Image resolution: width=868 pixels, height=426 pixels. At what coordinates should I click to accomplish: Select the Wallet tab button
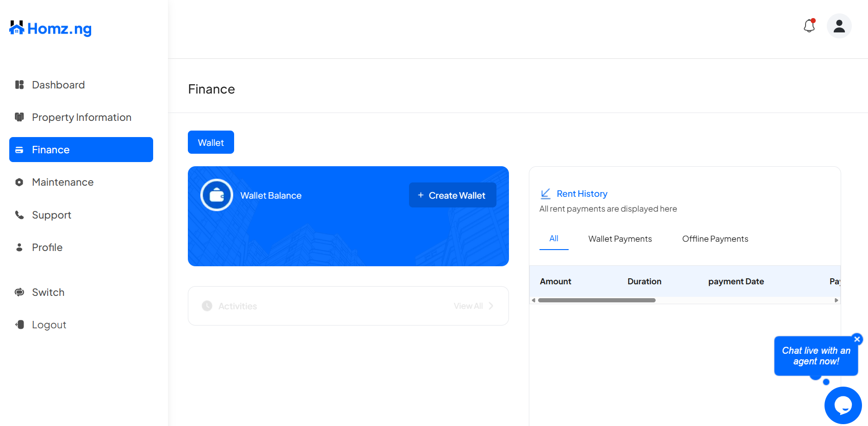(211, 142)
